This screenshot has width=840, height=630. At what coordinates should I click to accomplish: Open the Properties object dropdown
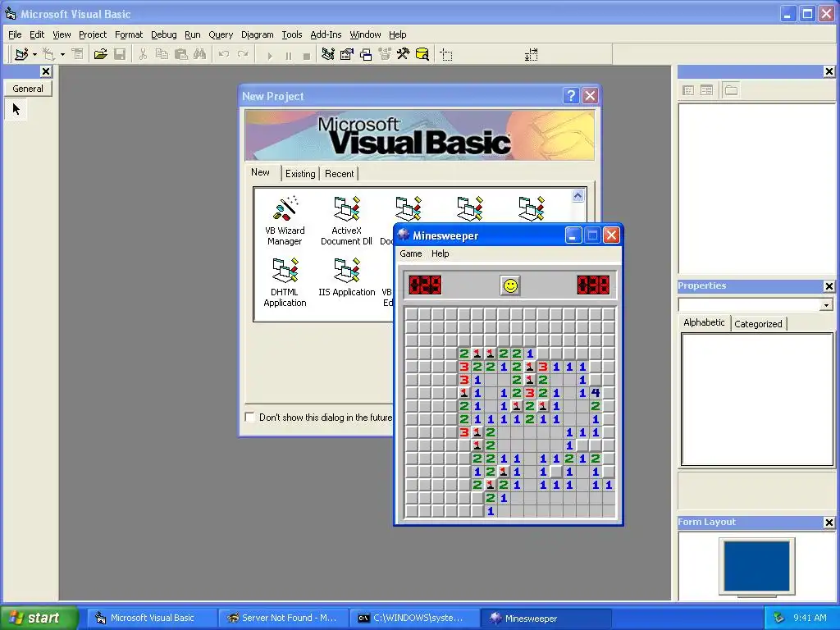[x=826, y=305]
